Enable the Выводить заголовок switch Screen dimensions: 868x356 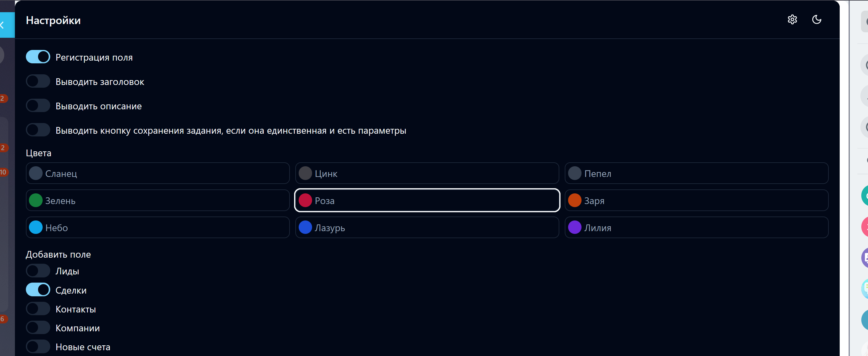pos(38,81)
